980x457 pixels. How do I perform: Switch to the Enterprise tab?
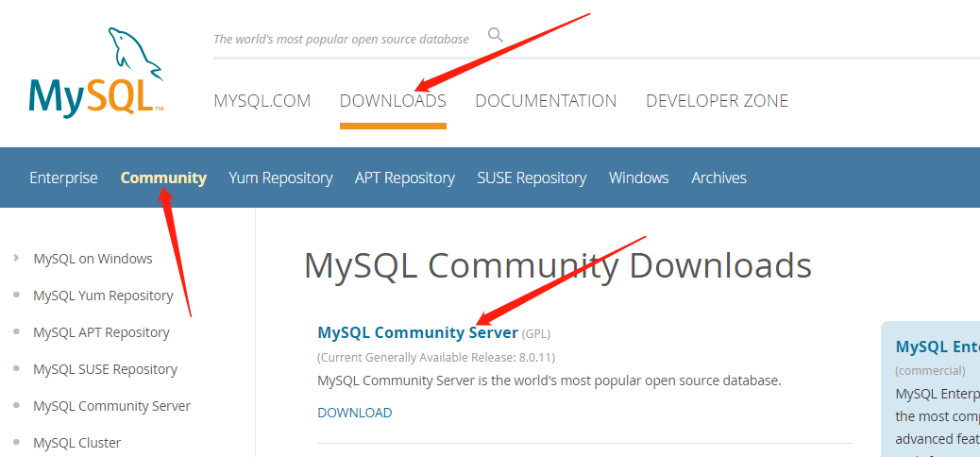click(63, 178)
